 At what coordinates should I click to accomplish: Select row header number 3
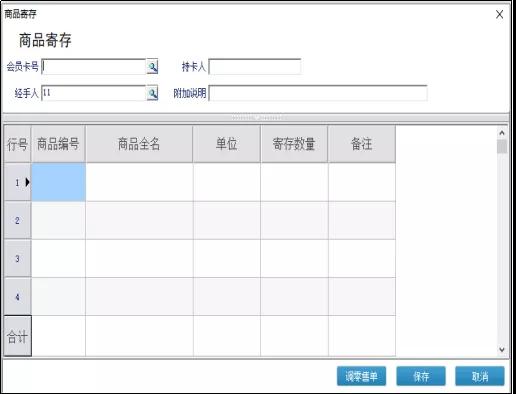click(18, 258)
